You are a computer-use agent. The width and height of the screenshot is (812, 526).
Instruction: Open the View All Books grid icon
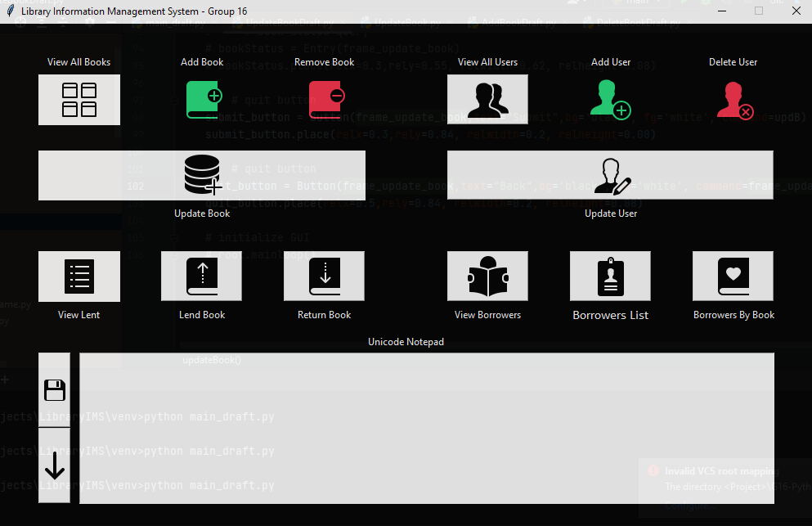point(79,100)
